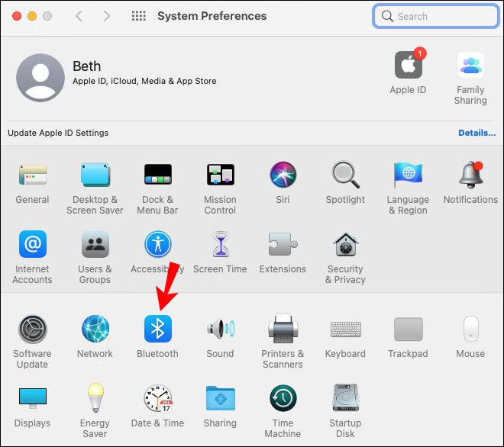504x447 pixels.
Task: Close the System Preferences window
Action: coord(17,16)
